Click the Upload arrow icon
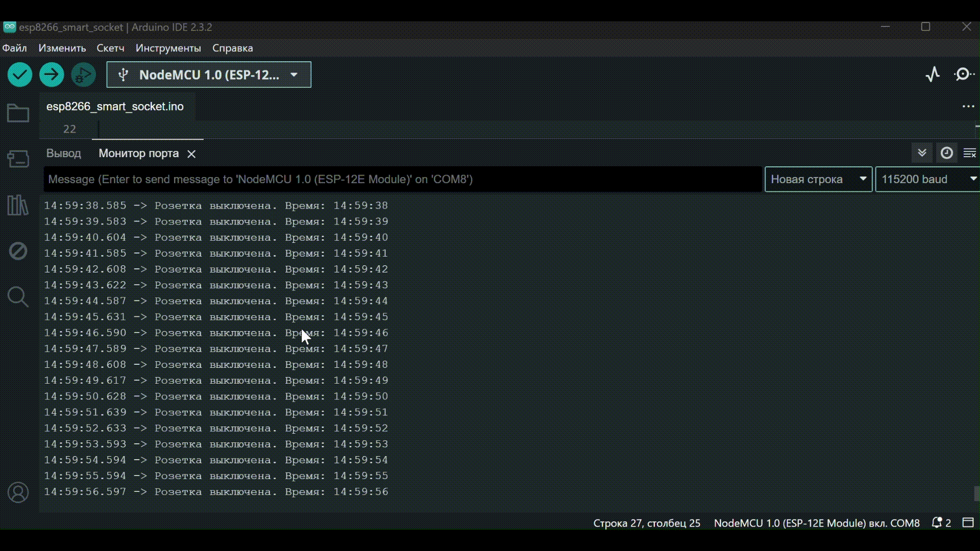This screenshot has width=980, height=551. (x=51, y=74)
